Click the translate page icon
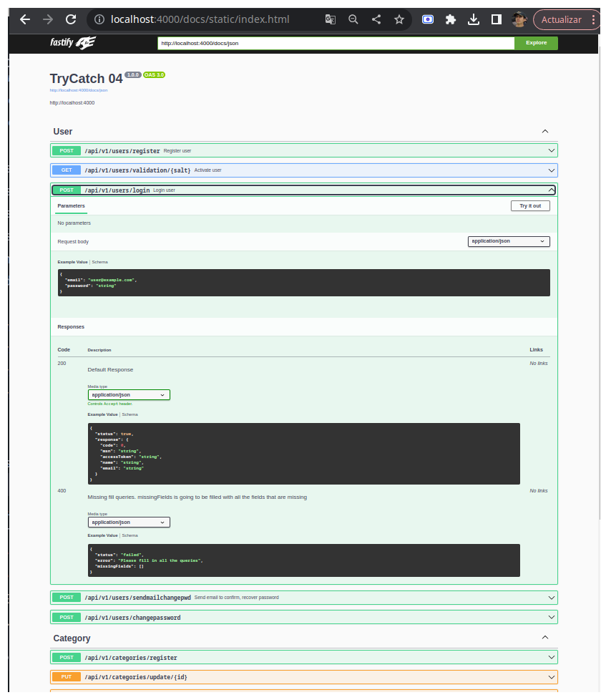606x700 pixels. point(330,19)
